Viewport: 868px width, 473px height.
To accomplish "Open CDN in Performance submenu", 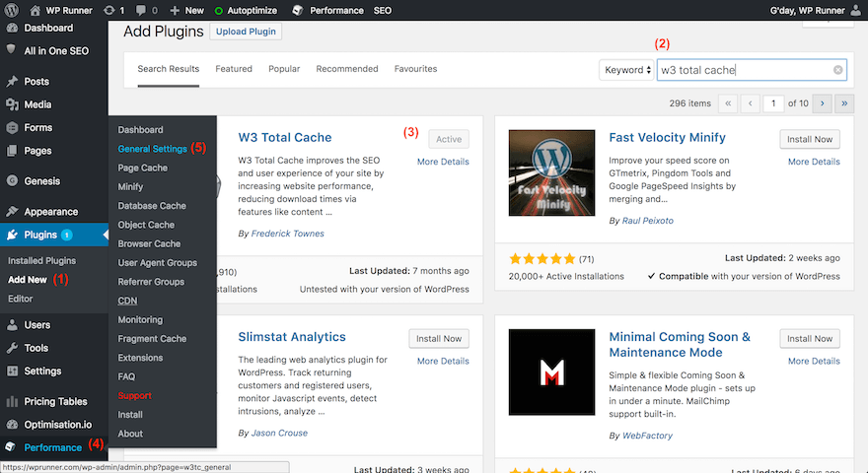I will click(x=127, y=301).
